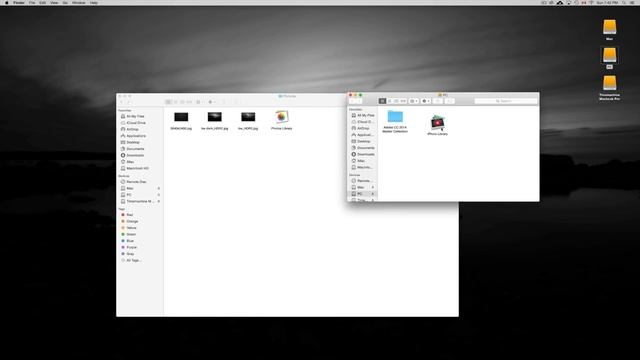Image resolution: width=640 pixels, height=360 pixels.
Task: Open the View menu
Action: (54, 3)
